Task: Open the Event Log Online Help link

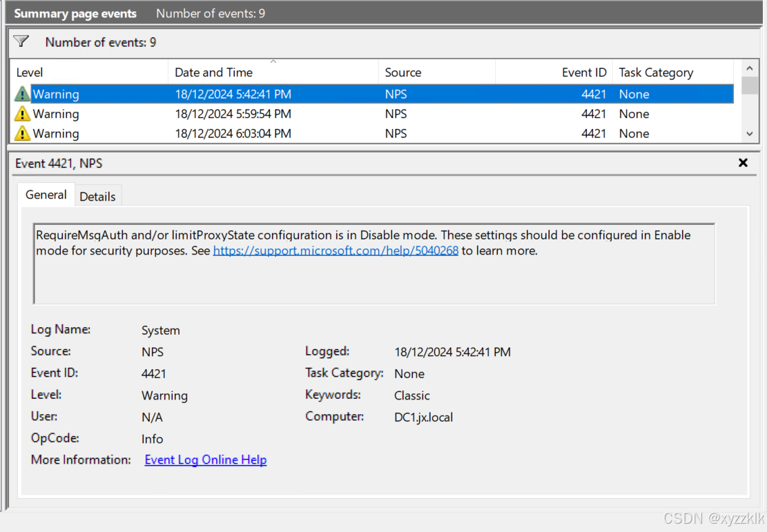Action: (x=206, y=460)
